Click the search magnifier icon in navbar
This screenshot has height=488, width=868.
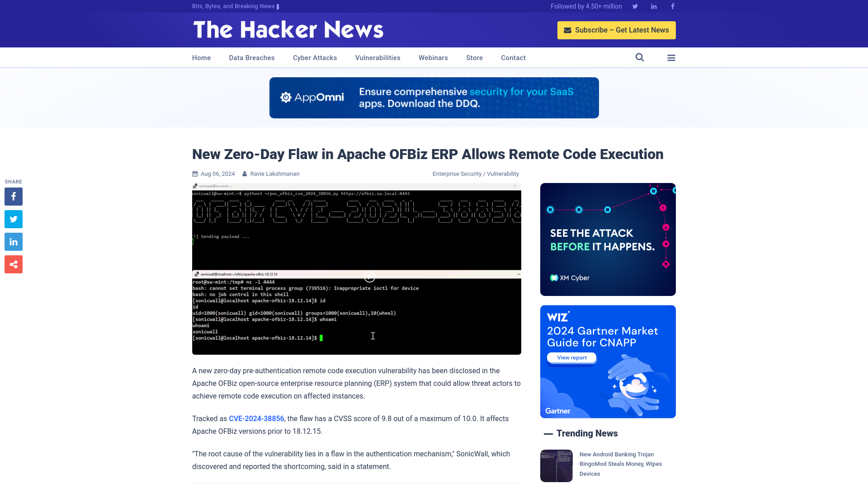pyautogui.click(x=640, y=57)
